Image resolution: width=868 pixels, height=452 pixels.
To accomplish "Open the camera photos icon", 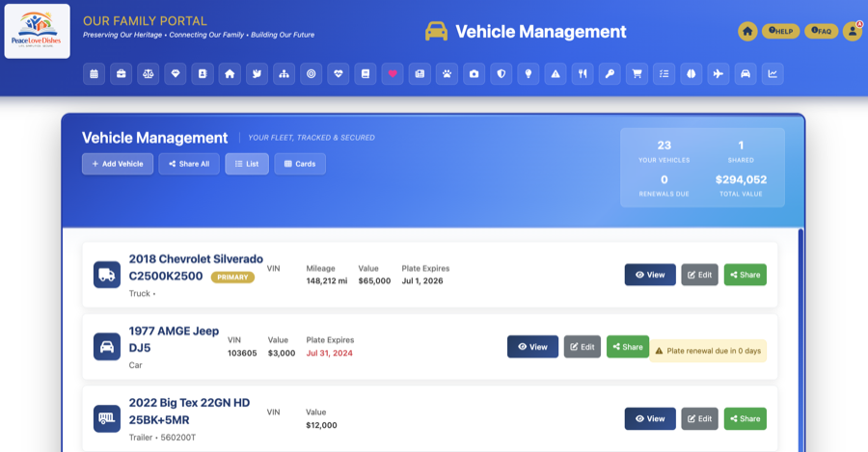I will (x=474, y=73).
